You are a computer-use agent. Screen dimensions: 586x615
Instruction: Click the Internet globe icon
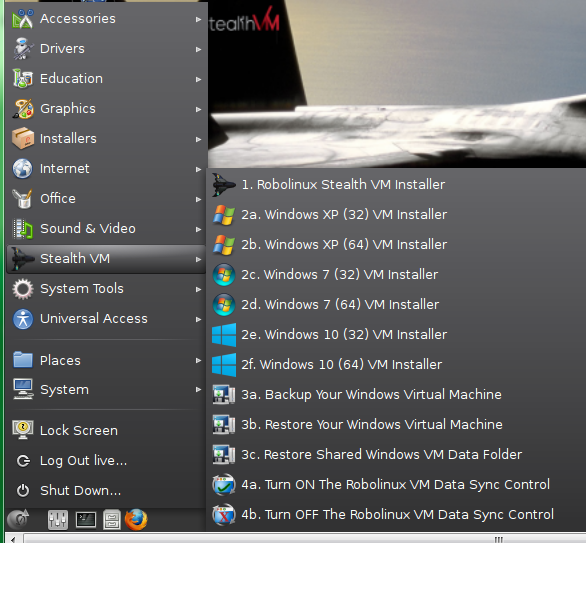click(22, 169)
